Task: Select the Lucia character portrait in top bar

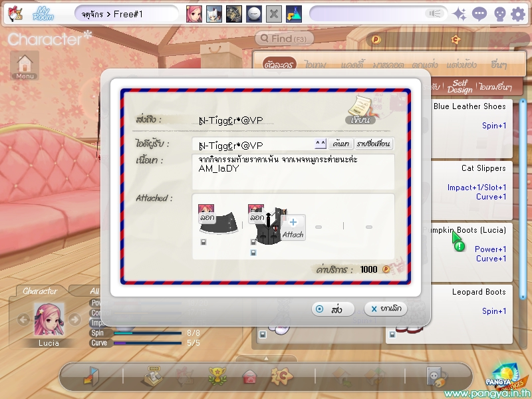Action: pos(194,14)
